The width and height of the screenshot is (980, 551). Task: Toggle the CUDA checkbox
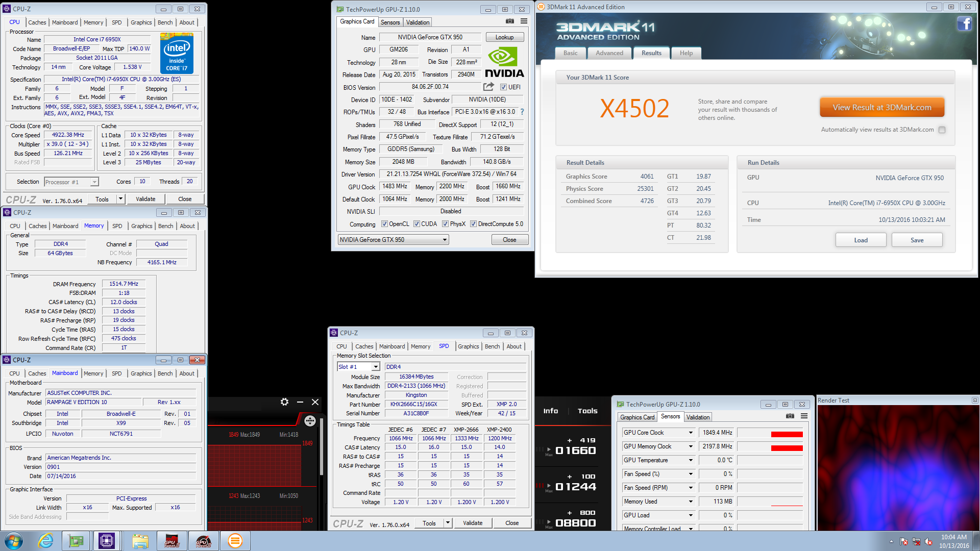[x=416, y=224]
